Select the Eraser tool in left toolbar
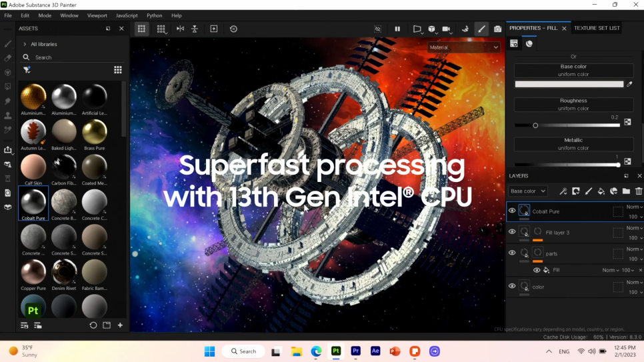This screenshot has width=644, height=362. tap(8, 58)
